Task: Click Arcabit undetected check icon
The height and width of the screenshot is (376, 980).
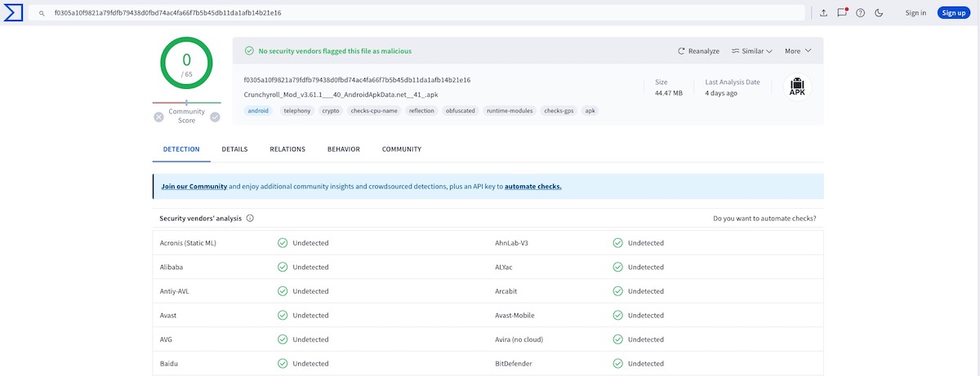Action: 618,291
